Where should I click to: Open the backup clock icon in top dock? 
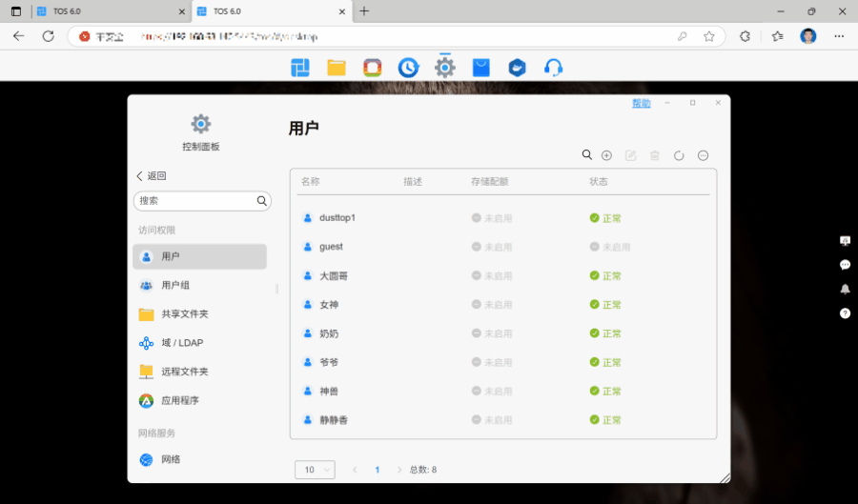(x=408, y=68)
